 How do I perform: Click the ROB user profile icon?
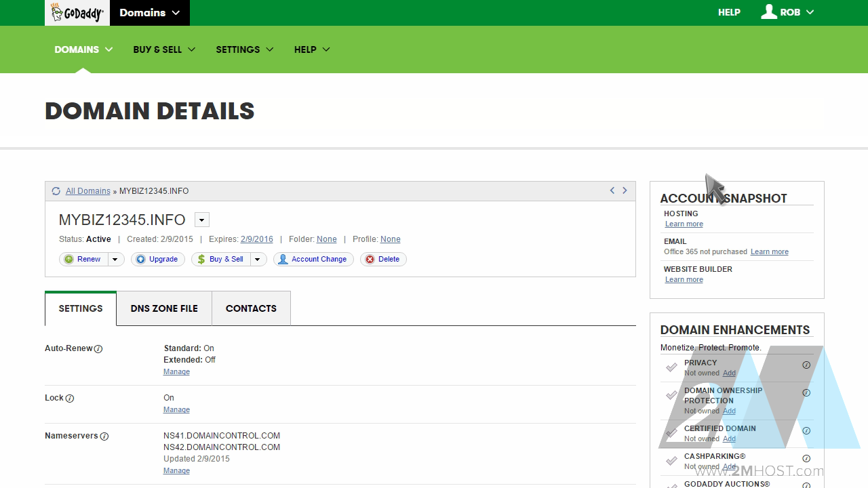(x=769, y=12)
